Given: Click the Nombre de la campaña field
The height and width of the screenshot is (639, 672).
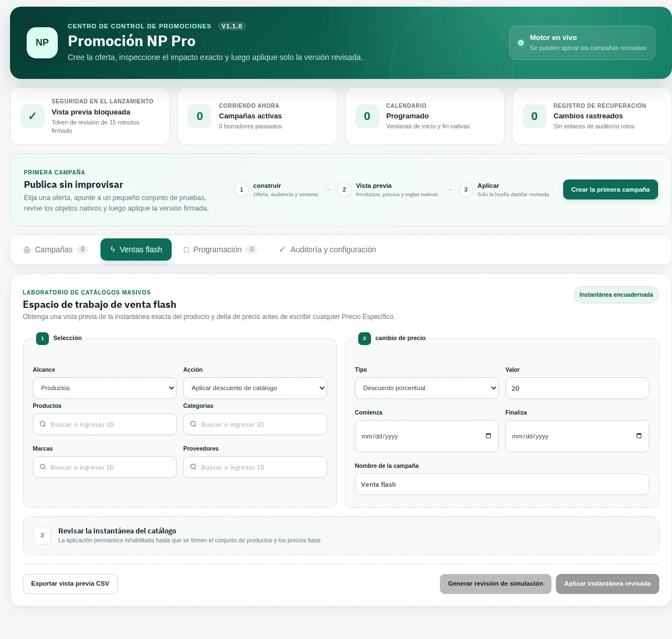Looking at the screenshot, I should click(x=502, y=484).
